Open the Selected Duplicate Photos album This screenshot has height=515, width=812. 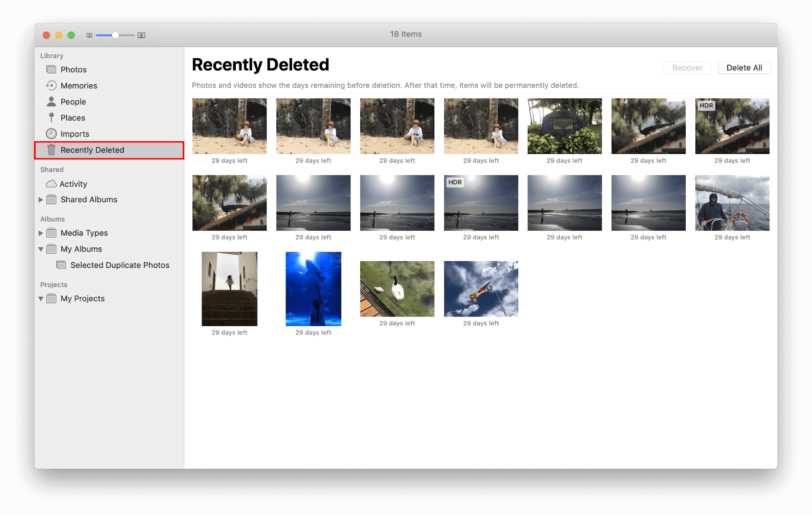click(x=109, y=265)
